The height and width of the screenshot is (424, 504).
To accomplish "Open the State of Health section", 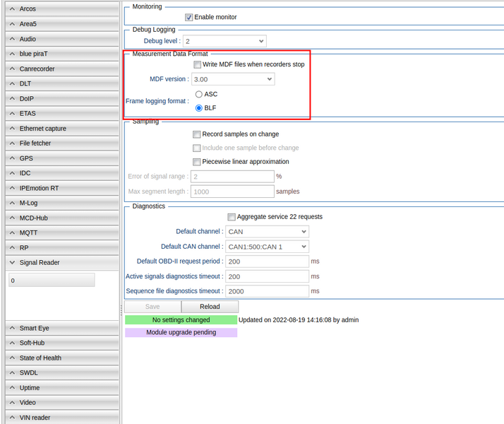I will 61,358.
